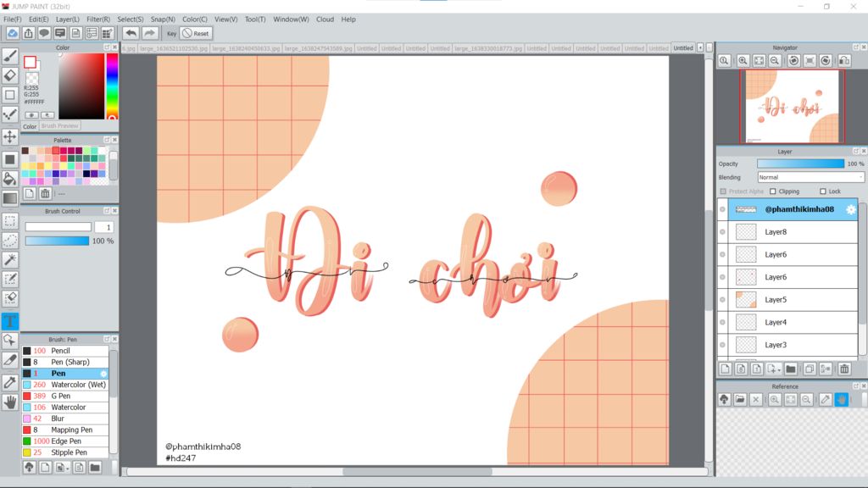Open the Cloud menu
This screenshot has width=868, height=488.
tap(325, 19)
